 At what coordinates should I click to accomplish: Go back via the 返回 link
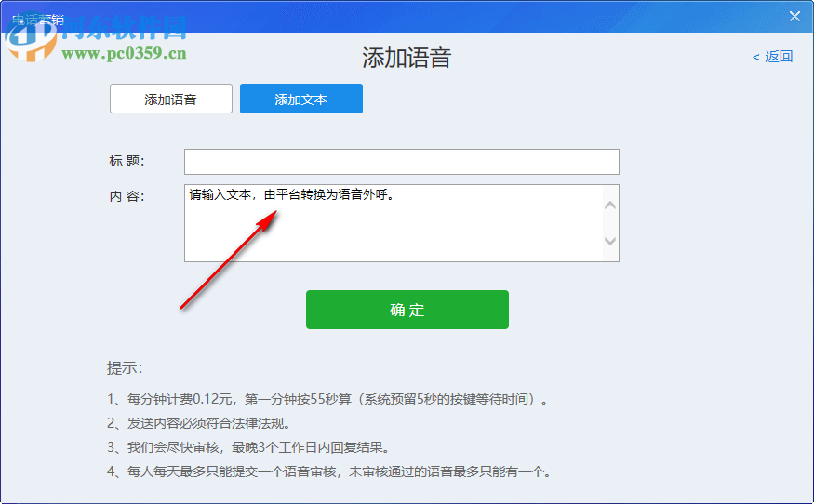tap(772, 57)
